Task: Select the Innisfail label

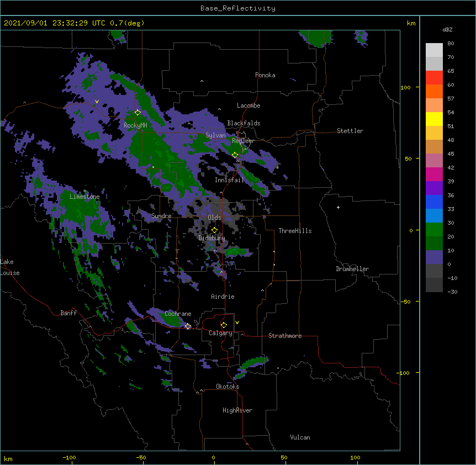Action: [229, 180]
